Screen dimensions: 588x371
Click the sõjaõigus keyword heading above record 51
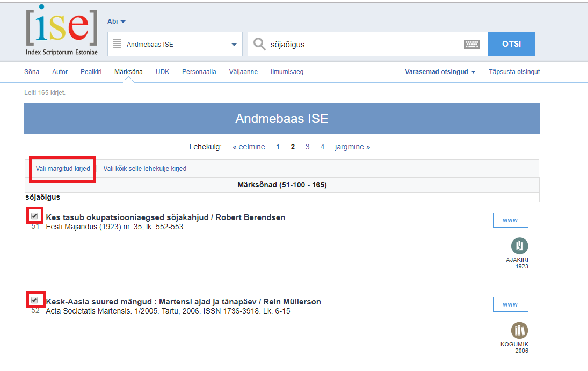[43, 197]
